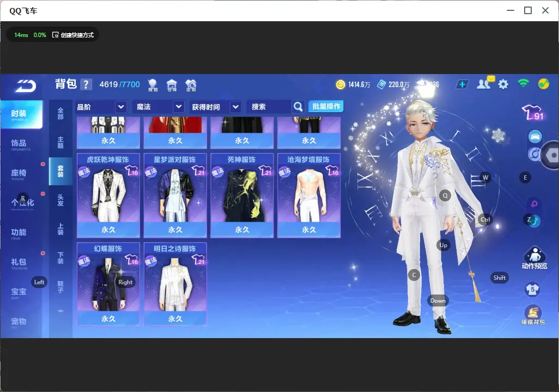Click inside the 搜索 search field

click(x=270, y=107)
